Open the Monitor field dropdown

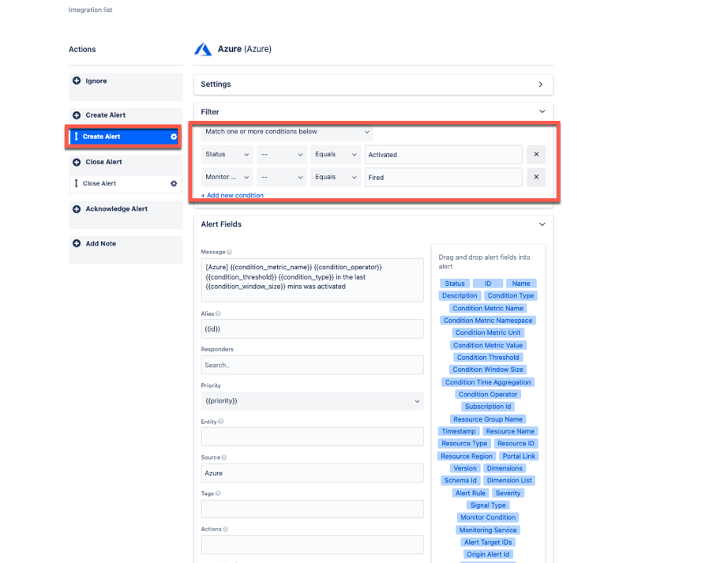pyautogui.click(x=227, y=178)
